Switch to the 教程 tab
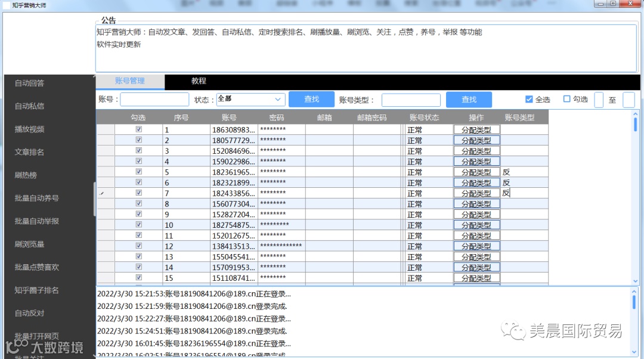The width and height of the screenshot is (644, 359). 199,81
